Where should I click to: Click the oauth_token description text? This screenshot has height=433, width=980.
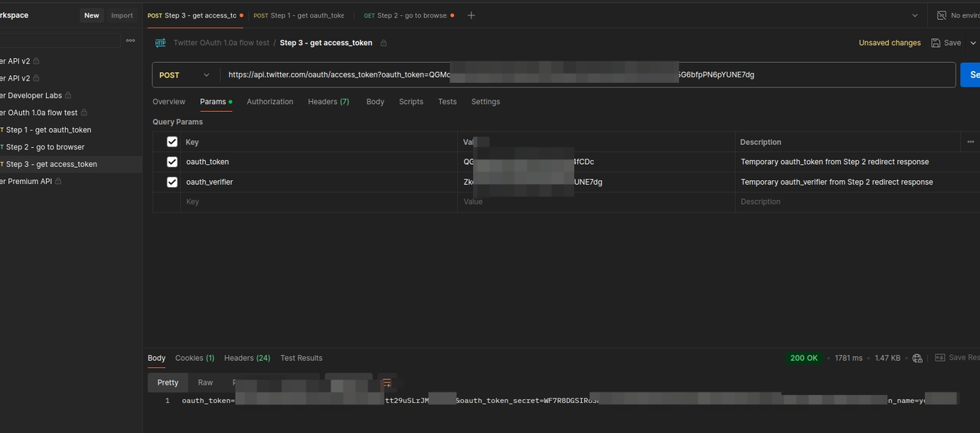(835, 162)
